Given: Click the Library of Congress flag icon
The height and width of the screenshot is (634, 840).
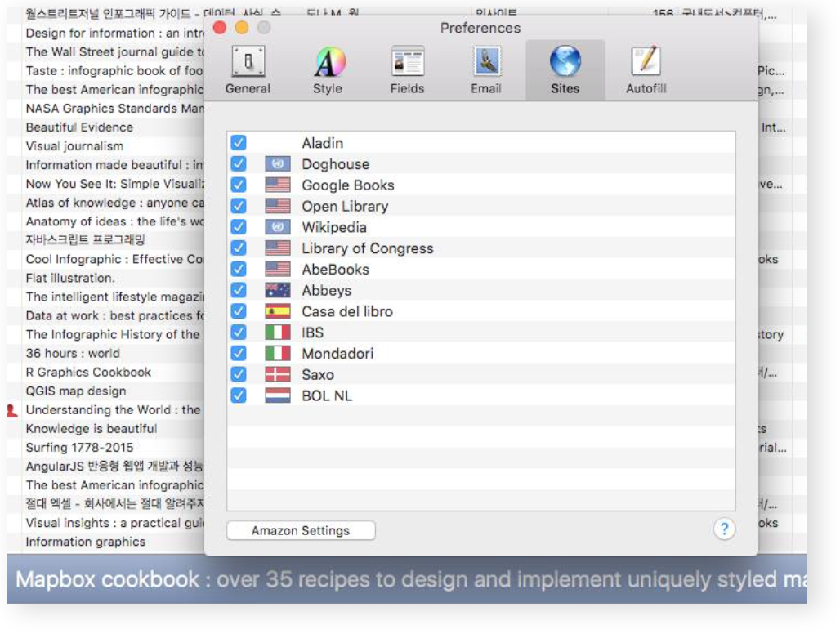Looking at the screenshot, I should [x=279, y=248].
